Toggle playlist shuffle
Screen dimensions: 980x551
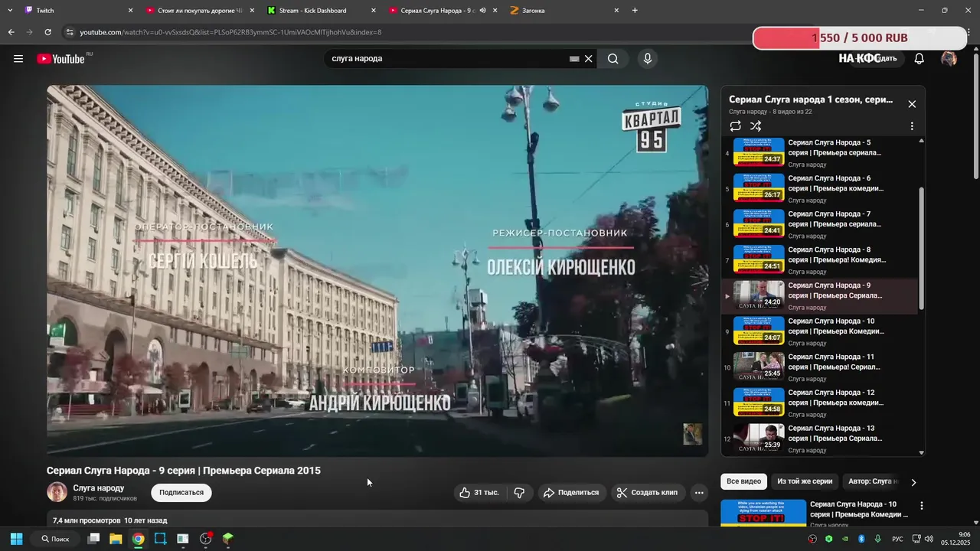pyautogui.click(x=756, y=126)
